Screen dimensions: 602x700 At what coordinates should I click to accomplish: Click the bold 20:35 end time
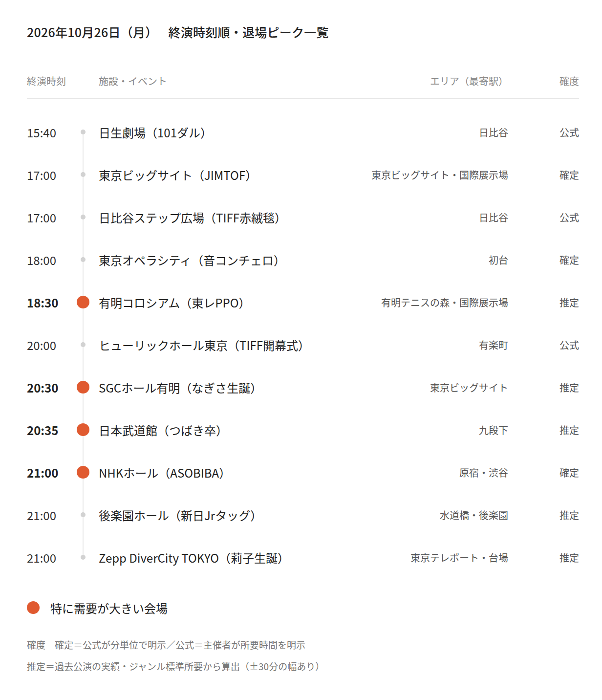click(x=43, y=431)
